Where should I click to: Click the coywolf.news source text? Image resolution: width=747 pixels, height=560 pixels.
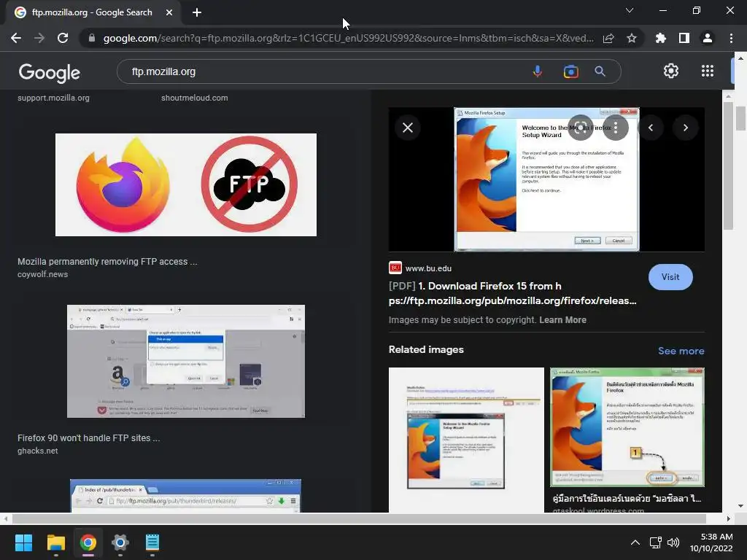click(42, 274)
